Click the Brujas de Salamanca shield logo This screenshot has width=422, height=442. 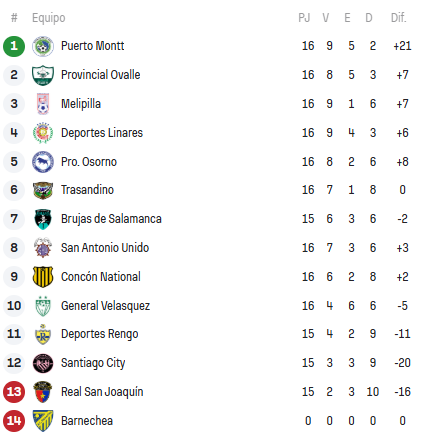(x=43, y=219)
